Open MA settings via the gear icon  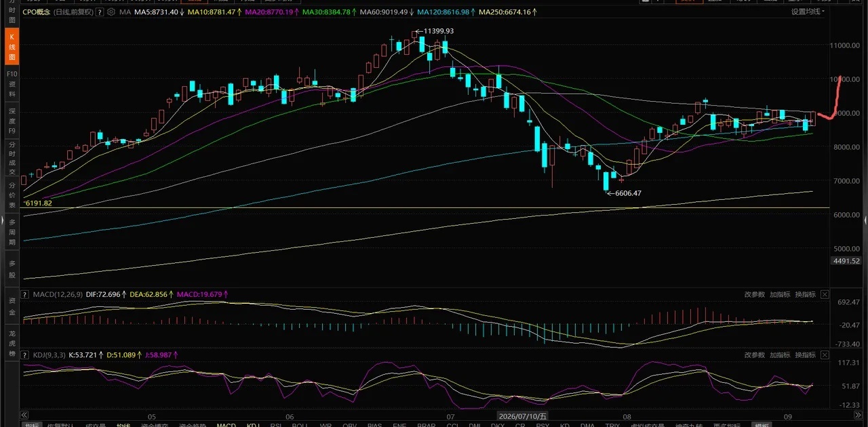point(111,12)
